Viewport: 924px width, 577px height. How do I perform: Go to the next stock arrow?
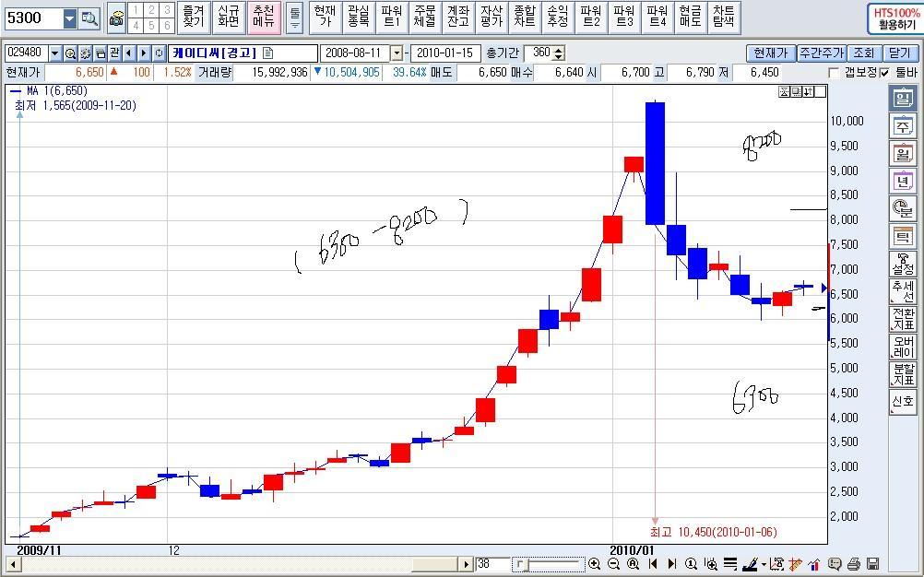click(144, 53)
